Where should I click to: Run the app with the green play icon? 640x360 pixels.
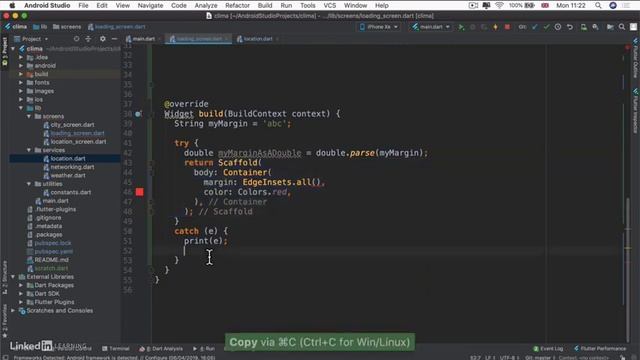click(x=461, y=27)
